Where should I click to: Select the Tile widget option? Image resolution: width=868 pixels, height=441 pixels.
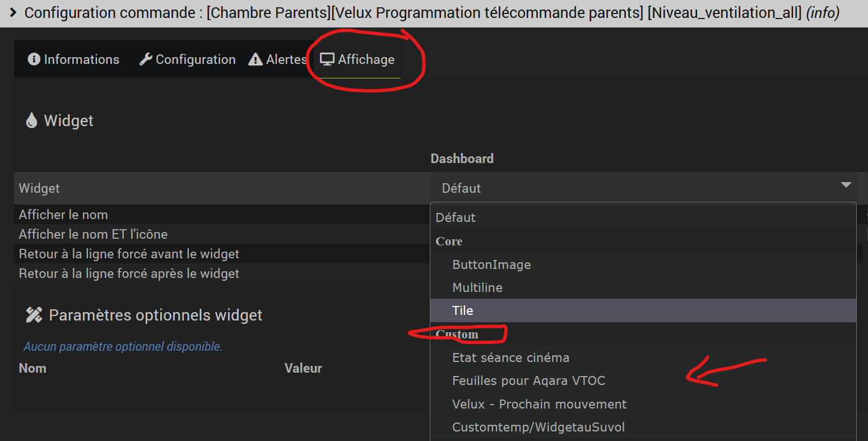point(463,310)
